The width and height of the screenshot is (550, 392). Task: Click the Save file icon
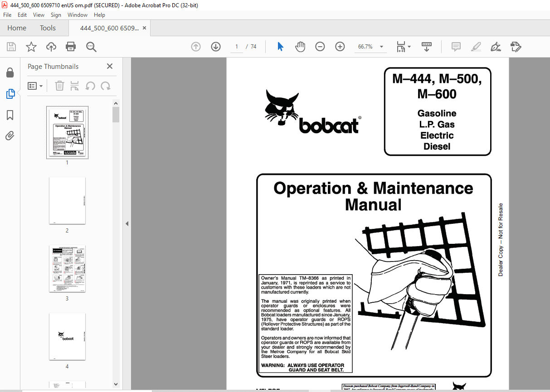(x=11, y=47)
